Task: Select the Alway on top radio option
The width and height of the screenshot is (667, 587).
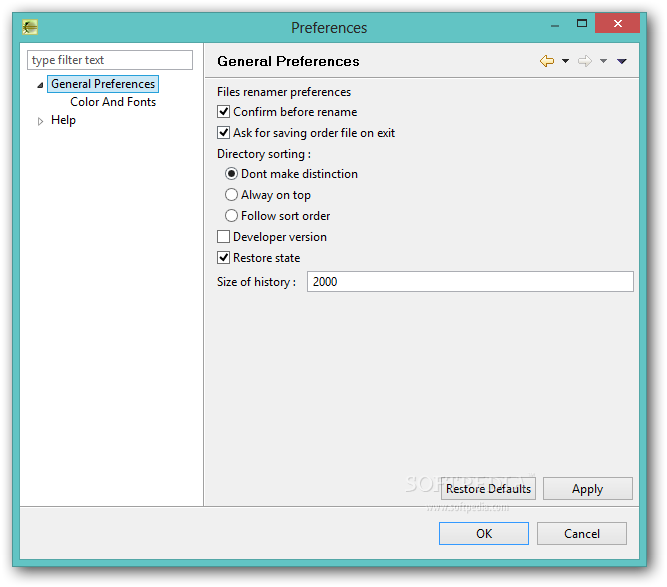Action: [231, 195]
